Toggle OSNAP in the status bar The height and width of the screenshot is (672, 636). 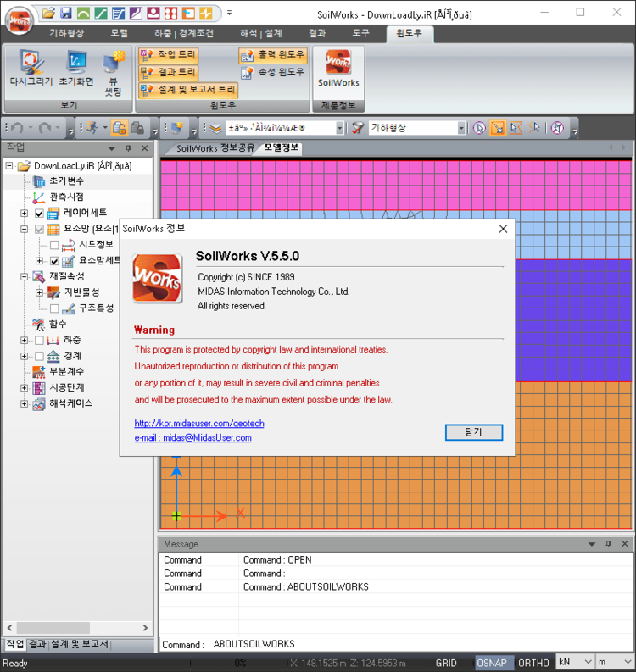[491, 663]
